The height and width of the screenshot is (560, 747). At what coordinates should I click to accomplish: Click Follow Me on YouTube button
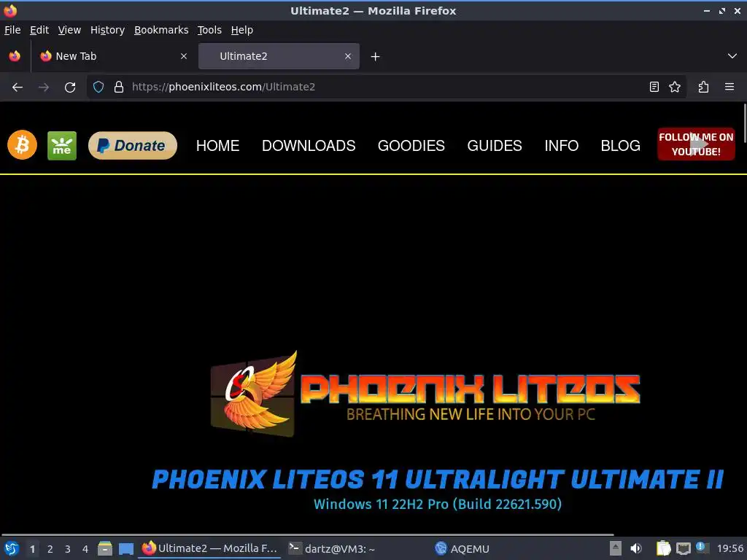696,144
